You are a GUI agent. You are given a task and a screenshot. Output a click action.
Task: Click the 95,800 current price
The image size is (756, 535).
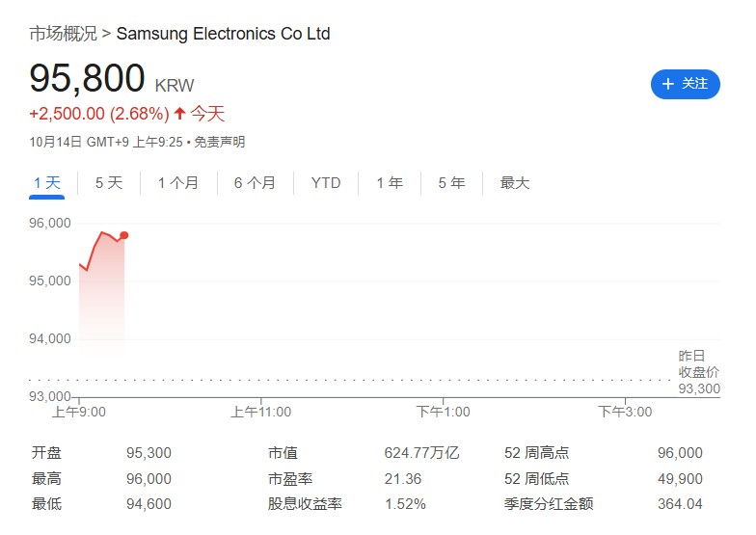coord(87,79)
